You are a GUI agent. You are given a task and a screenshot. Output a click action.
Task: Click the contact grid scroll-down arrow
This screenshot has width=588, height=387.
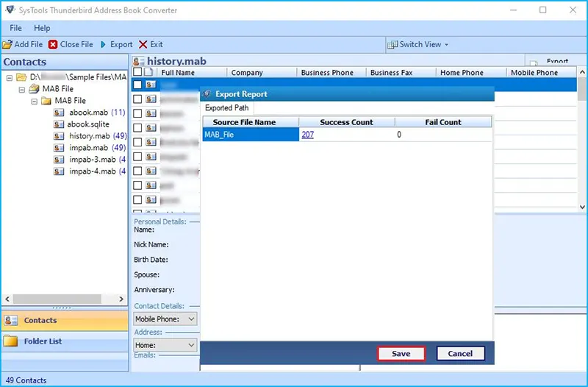tap(582, 207)
